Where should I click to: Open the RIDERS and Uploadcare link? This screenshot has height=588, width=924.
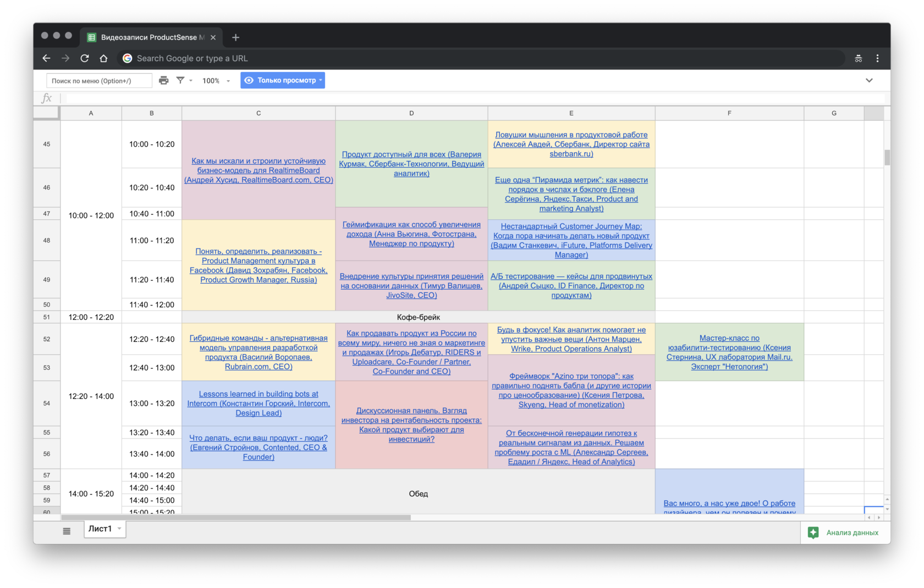(411, 352)
